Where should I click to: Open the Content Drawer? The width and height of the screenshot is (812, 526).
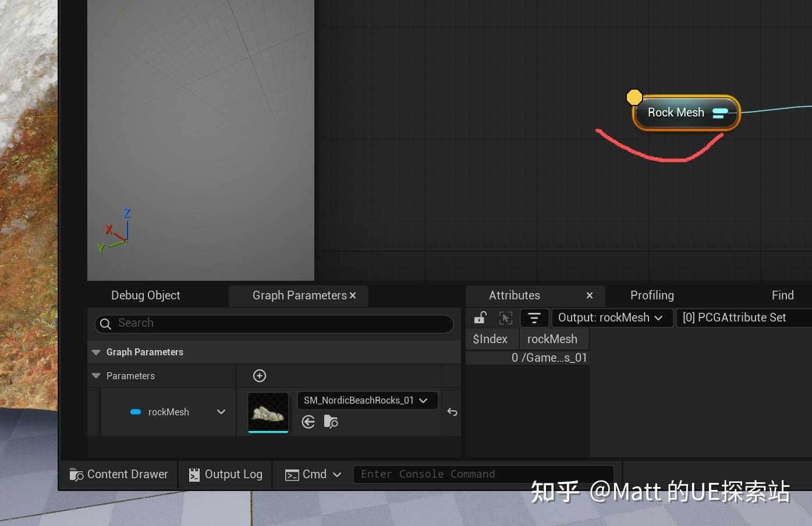119,474
